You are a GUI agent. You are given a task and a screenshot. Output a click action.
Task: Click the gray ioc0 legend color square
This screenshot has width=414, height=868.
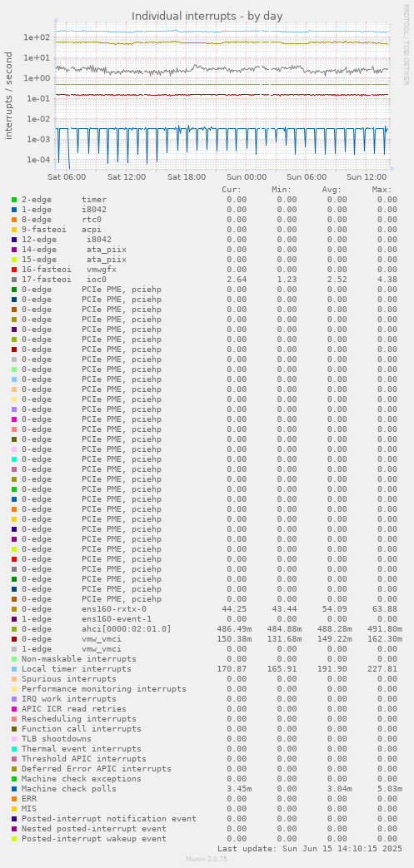14,279
